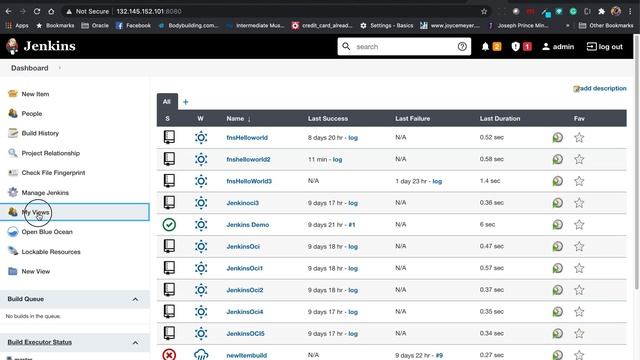Favorite the fnsHelloWorld3 job star
The width and height of the screenshot is (640, 360).
[579, 181]
